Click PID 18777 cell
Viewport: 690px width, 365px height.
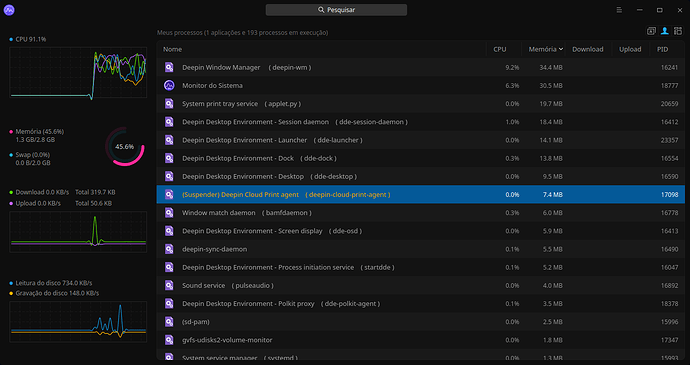[x=669, y=85]
